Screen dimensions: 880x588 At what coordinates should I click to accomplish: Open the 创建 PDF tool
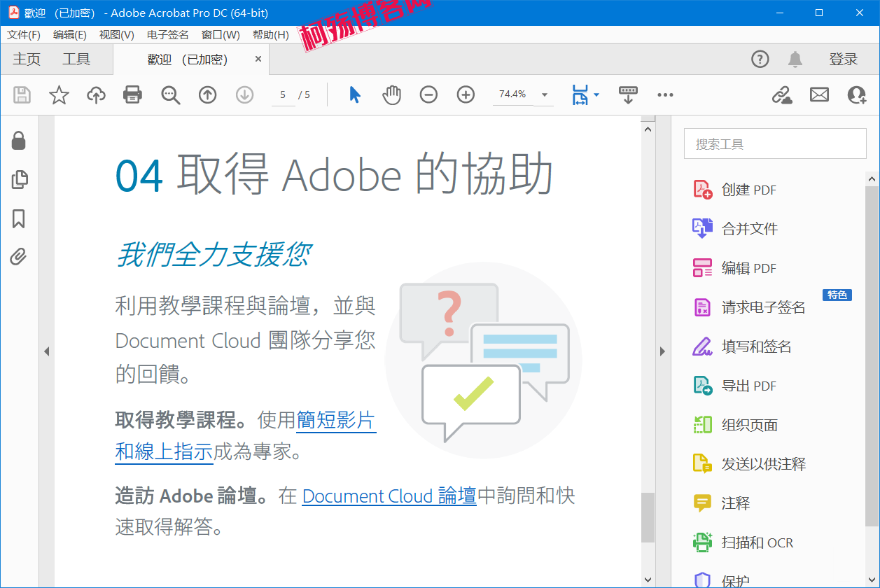point(735,190)
